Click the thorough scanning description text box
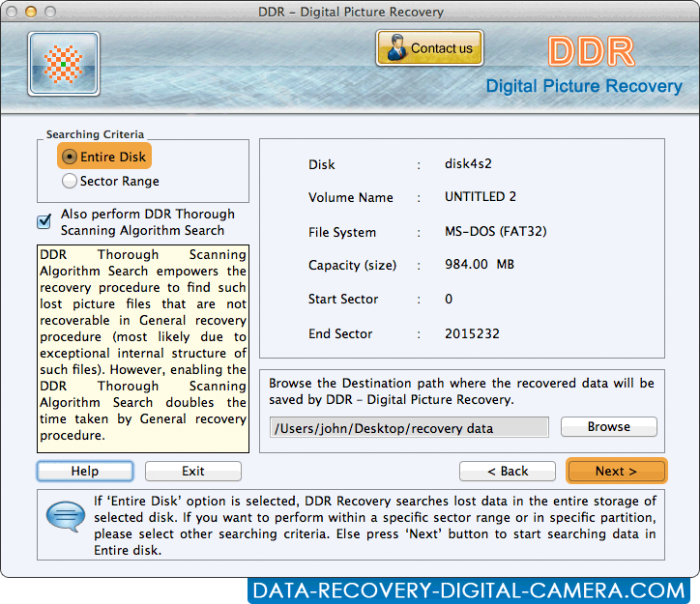Viewport: 700px width, 604px height. tap(143, 349)
